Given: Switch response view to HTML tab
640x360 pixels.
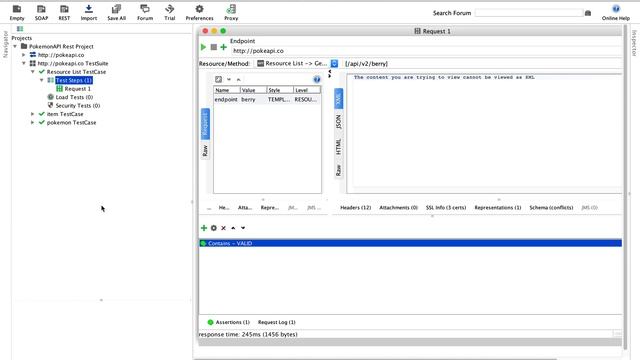Looking at the screenshot, I should (338, 146).
